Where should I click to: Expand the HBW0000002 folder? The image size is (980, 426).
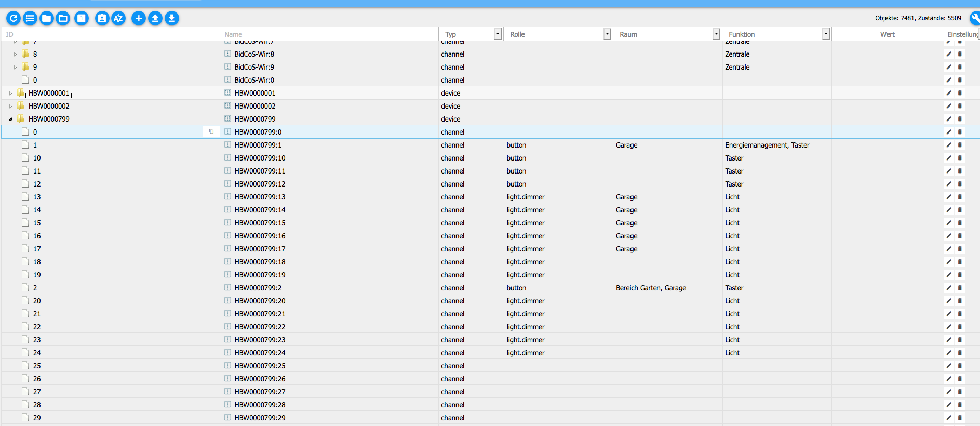(x=10, y=106)
